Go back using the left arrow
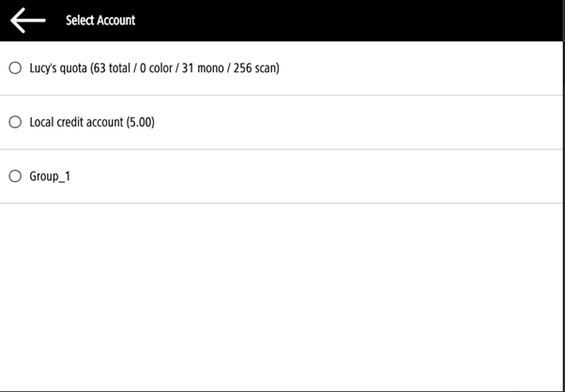Image resolution: width=565 pixels, height=392 pixels. [28, 20]
